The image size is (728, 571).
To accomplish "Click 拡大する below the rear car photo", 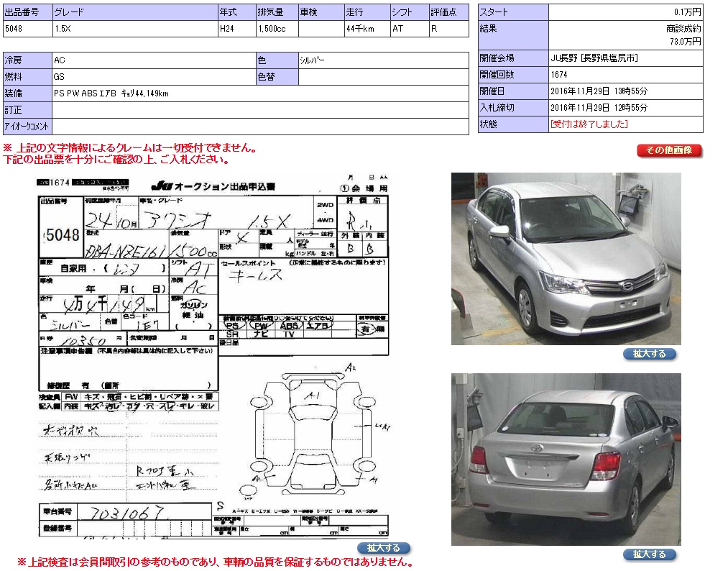I will [x=649, y=554].
